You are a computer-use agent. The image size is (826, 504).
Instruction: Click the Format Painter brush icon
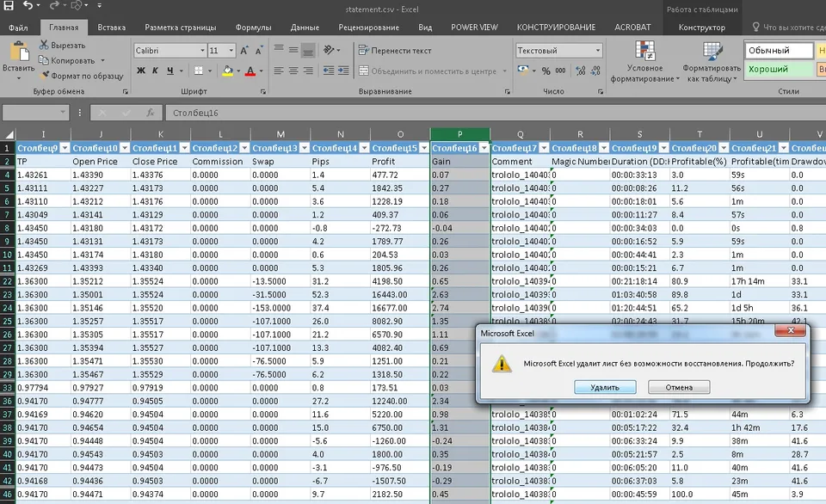(x=45, y=76)
